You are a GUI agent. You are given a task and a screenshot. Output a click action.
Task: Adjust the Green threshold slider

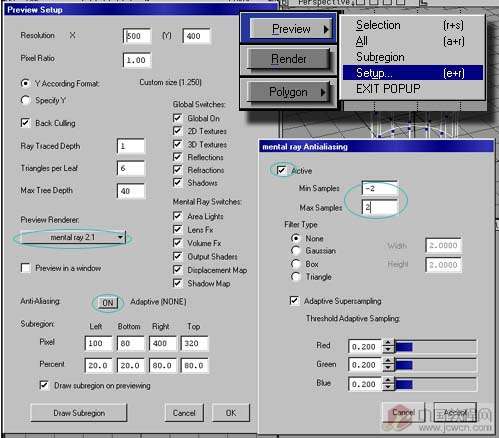436,365
